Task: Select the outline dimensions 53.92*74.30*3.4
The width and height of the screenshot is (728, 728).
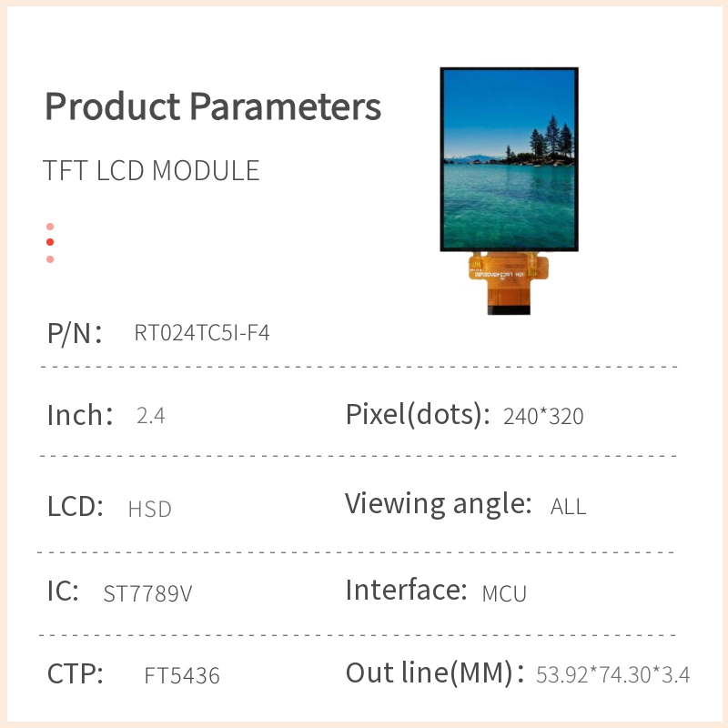Action: [x=613, y=675]
